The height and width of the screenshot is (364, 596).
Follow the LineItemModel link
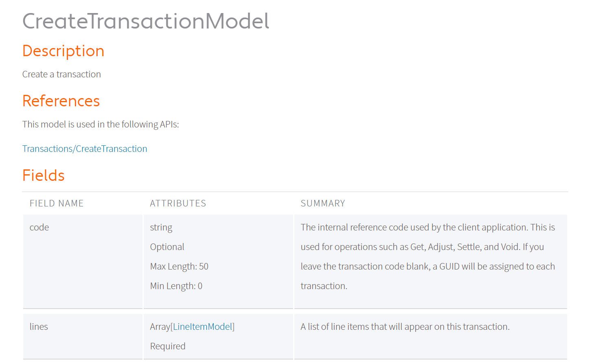click(203, 327)
